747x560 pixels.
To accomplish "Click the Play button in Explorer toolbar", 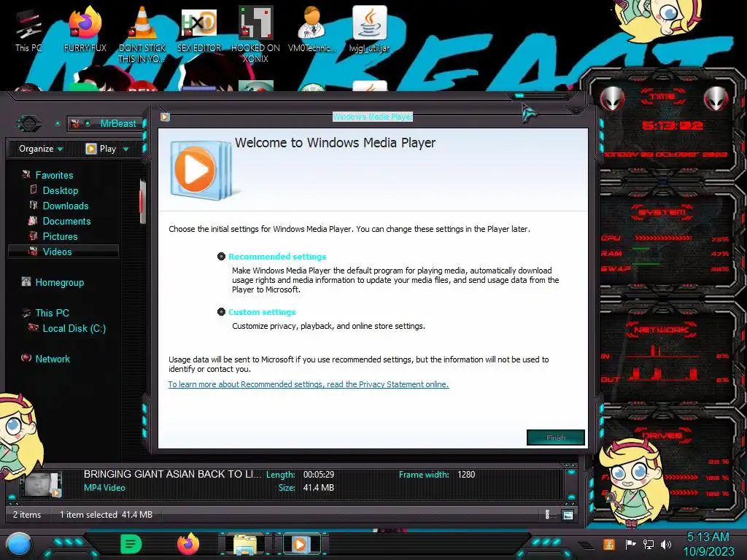I will tap(101, 149).
